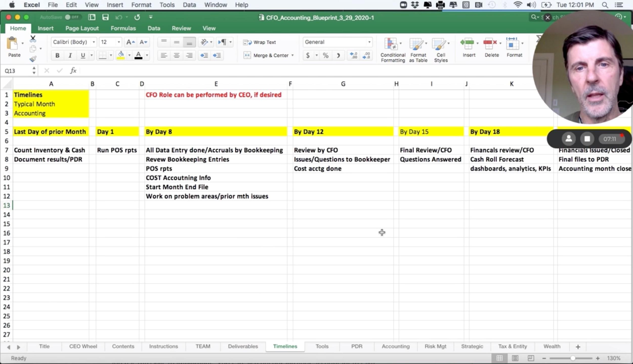Switch to the Formulas ribbon tab

(123, 28)
